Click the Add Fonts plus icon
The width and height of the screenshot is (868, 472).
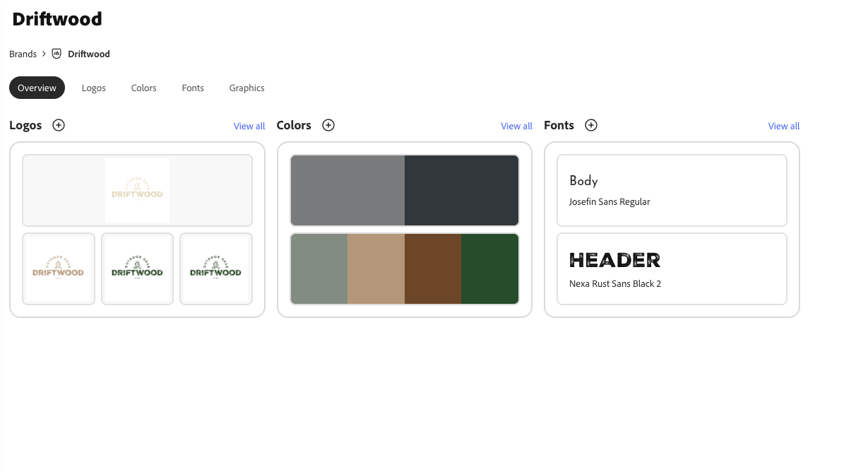click(x=591, y=125)
